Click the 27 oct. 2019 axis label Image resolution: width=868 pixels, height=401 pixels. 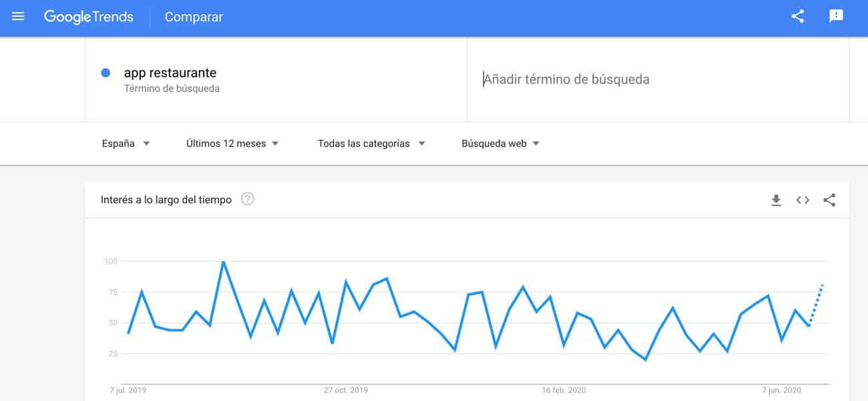346,390
